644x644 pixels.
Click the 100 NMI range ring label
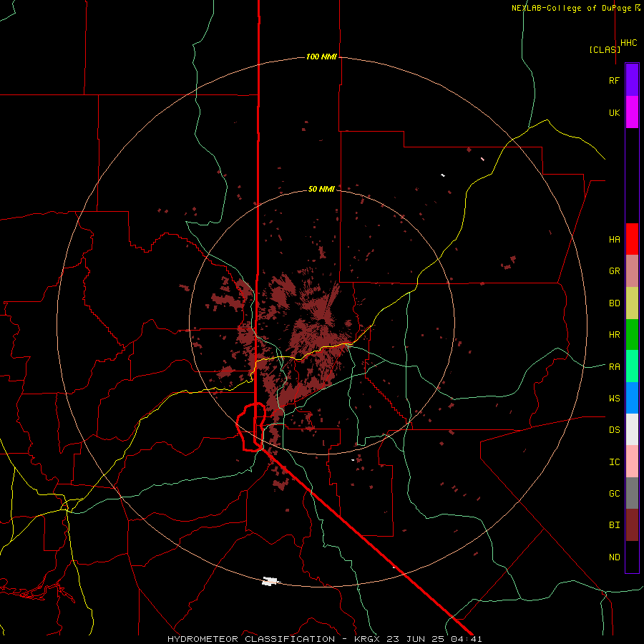[321, 57]
